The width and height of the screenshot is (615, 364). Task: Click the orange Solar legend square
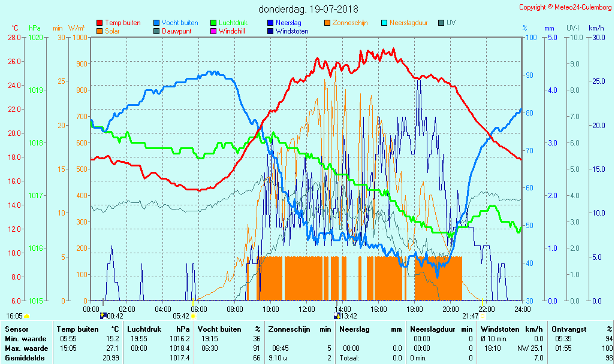coord(100,31)
